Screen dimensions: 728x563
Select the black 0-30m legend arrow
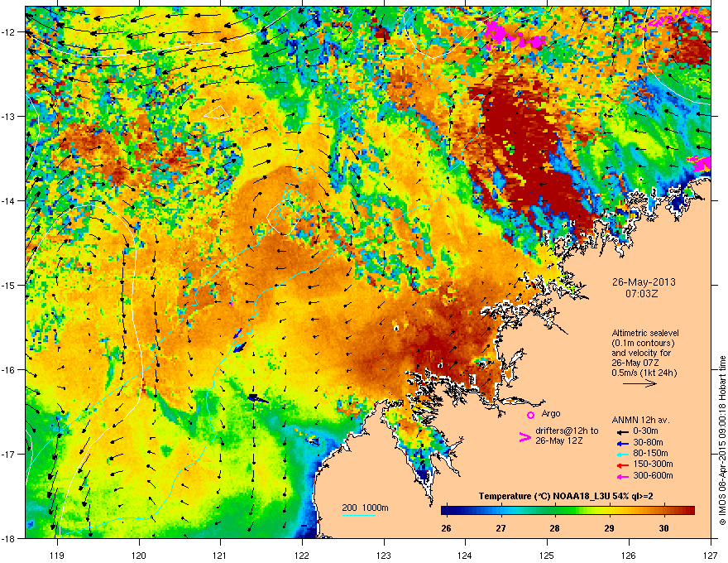[x=623, y=431]
